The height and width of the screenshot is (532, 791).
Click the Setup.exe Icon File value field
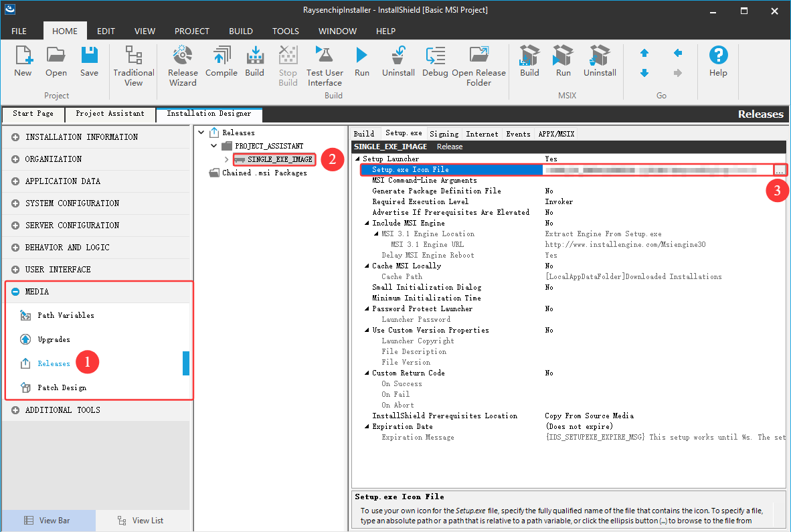click(x=657, y=170)
